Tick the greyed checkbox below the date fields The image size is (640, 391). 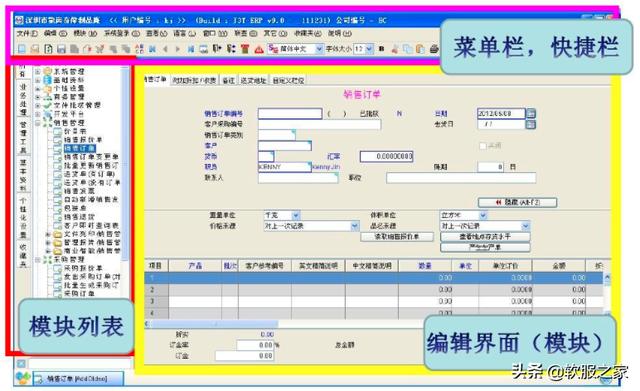[x=482, y=146]
